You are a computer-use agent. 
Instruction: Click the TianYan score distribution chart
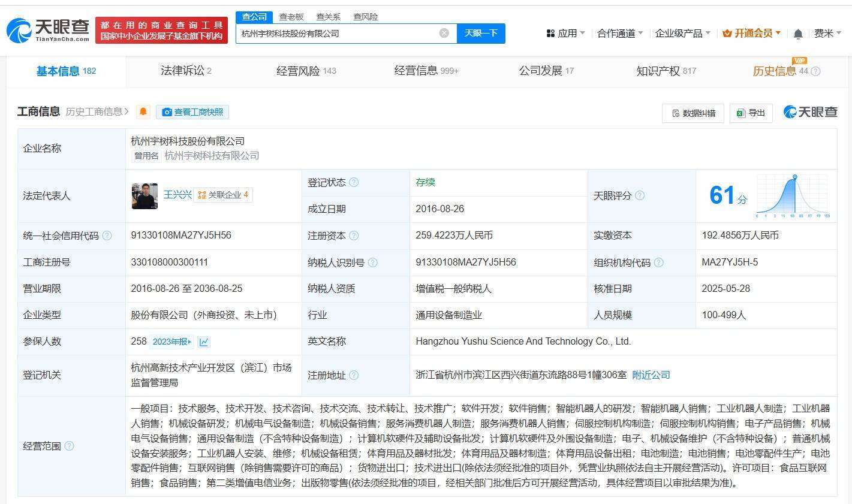(x=792, y=196)
